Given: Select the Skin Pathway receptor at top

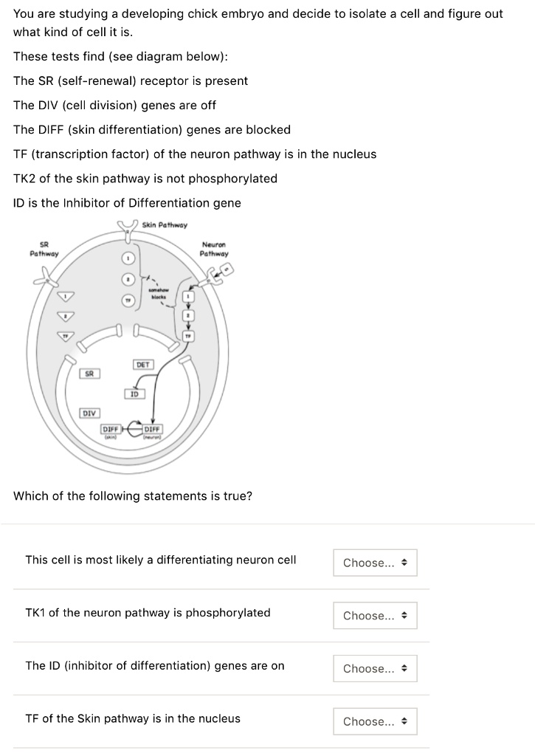Looking at the screenshot, I should pos(127,230).
